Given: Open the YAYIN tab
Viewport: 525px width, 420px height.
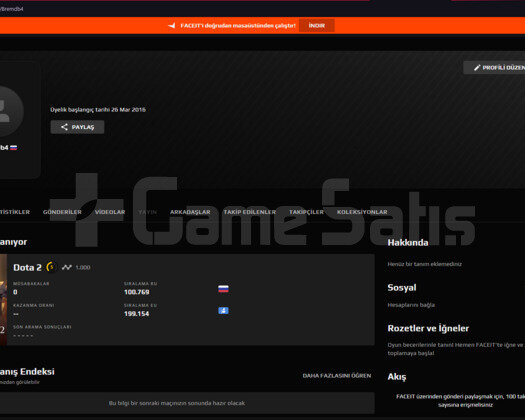Looking at the screenshot, I should (x=148, y=212).
